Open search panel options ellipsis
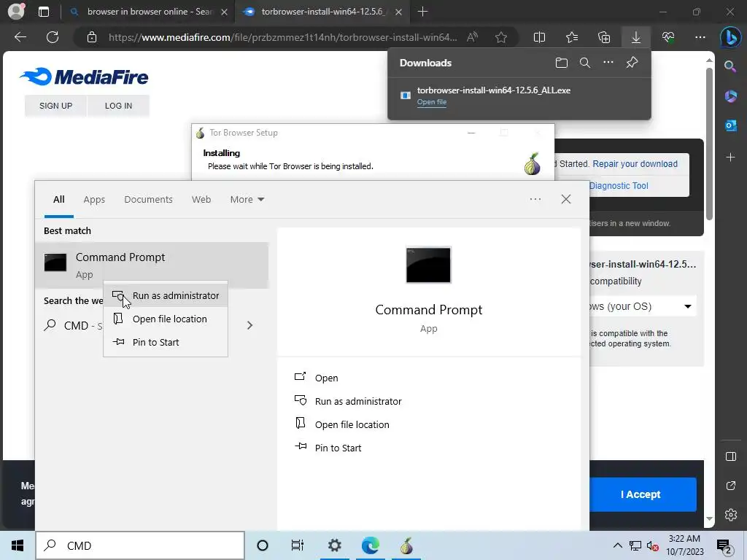Image resolution: width=747 pixels, height=560 pixels. pyautogui.click(x=535, y=199)
